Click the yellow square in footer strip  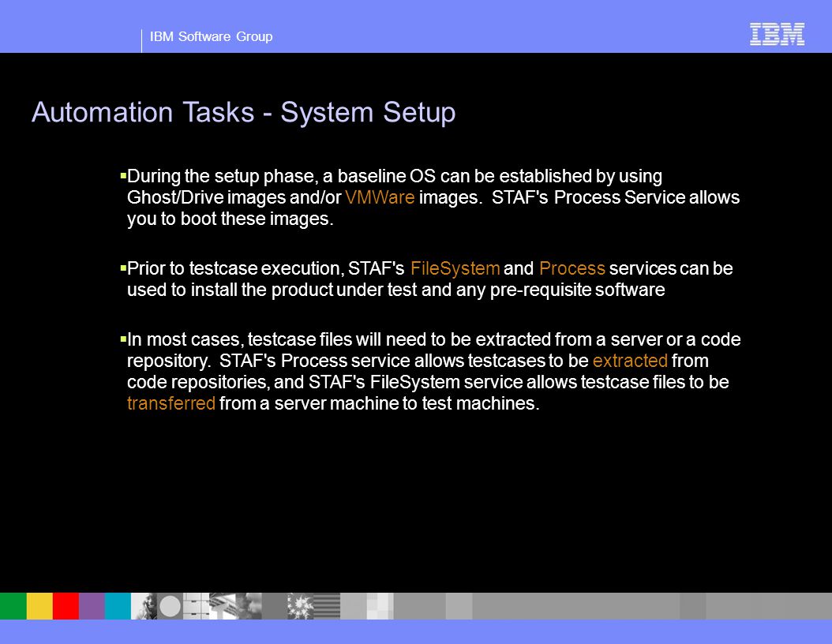tap(39, 606)
